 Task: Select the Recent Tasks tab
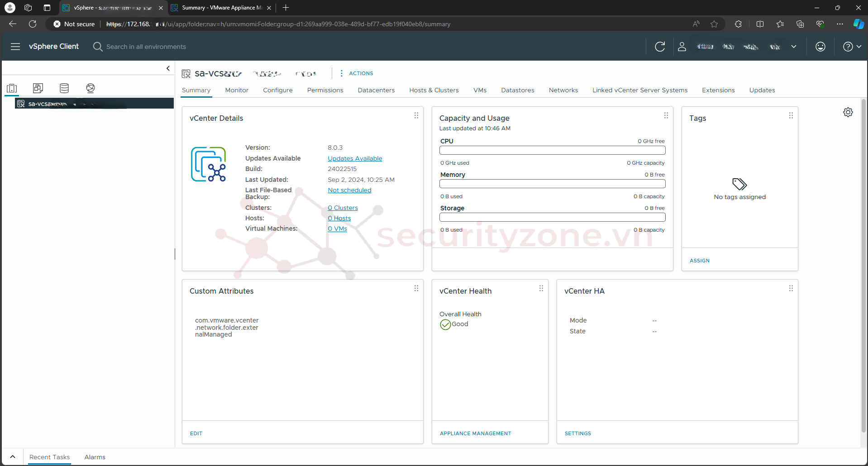click(x=49, y=457)
